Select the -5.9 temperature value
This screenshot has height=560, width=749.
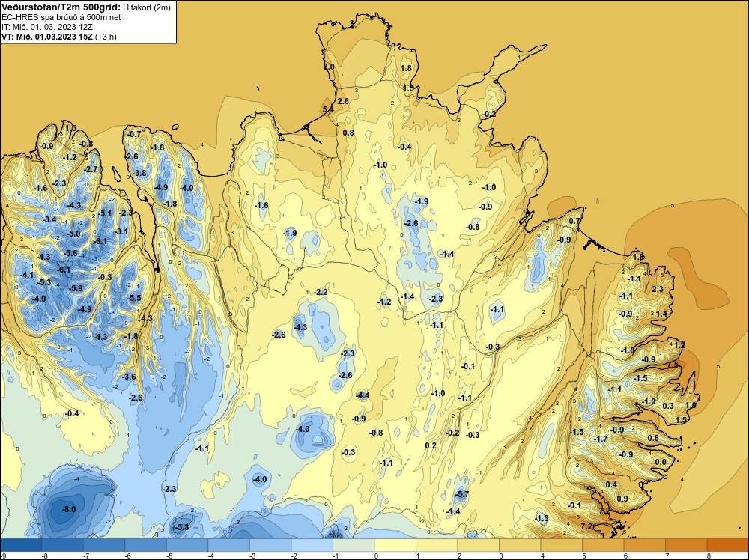(76, 288)
